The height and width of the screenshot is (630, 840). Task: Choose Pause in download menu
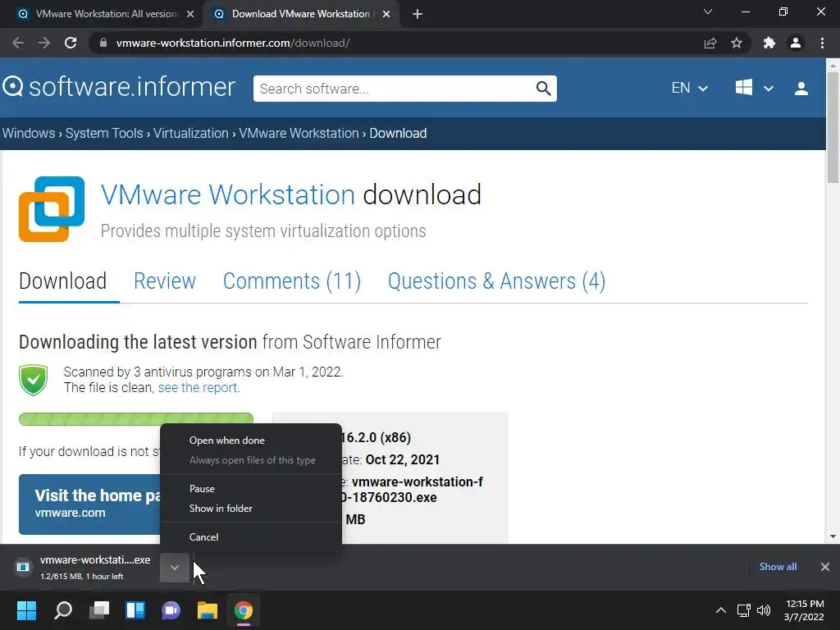coord(251,489)
